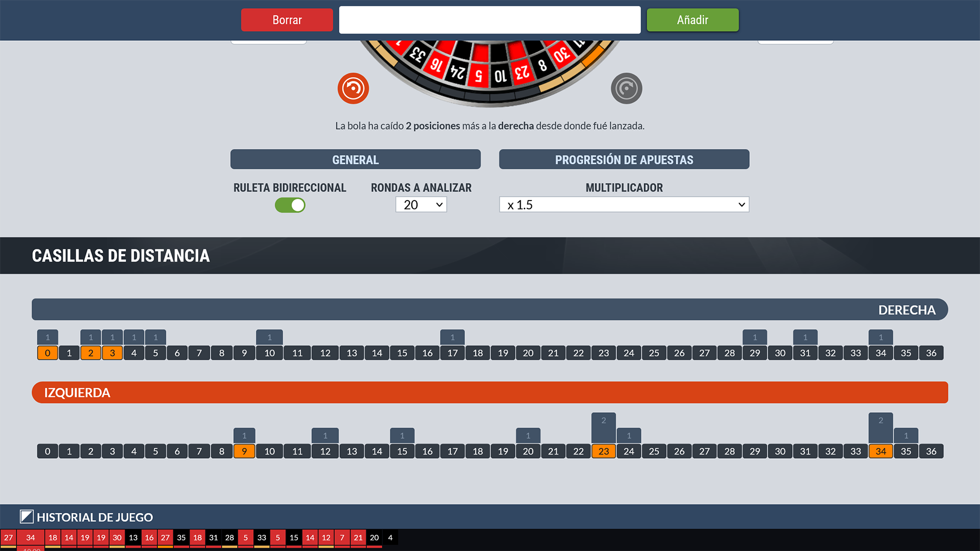The width and height of the screenshot is (980, 551).
Task: Click cell 36 in the Derecha row
Action: click(x=931, y=353)
